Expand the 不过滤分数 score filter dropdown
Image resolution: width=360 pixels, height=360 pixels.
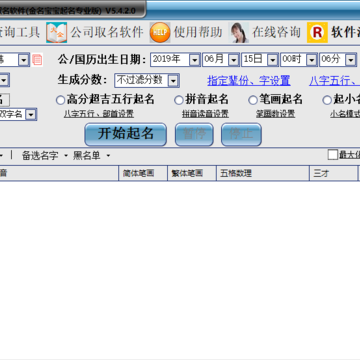click(x=173, y=81)
